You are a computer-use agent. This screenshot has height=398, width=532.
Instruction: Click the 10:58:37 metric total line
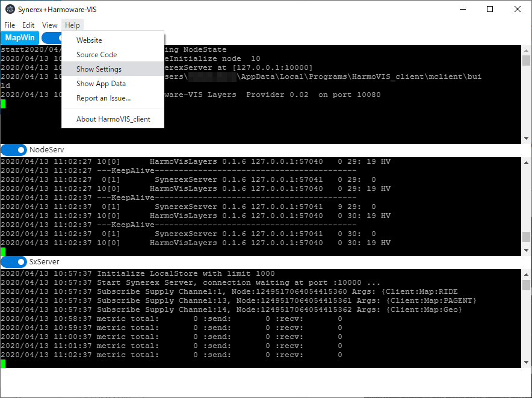pyautogui.click(x=172, y=319)
